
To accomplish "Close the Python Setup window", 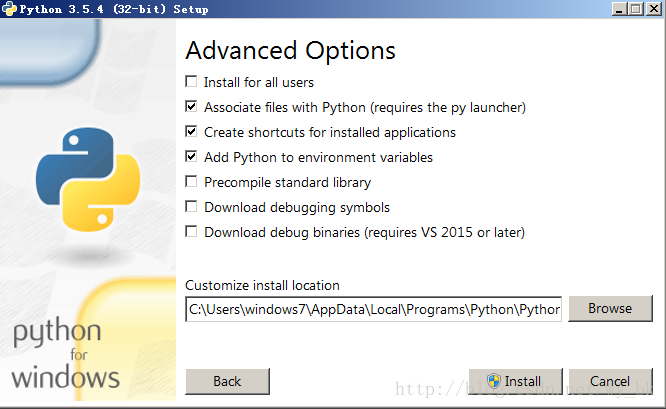I will [653, 9].
